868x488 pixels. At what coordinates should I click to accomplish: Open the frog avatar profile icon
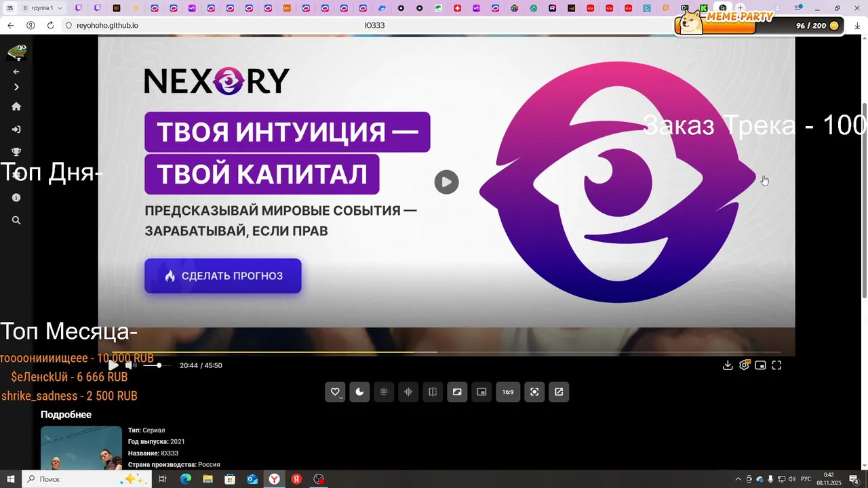tap(16, 52)
